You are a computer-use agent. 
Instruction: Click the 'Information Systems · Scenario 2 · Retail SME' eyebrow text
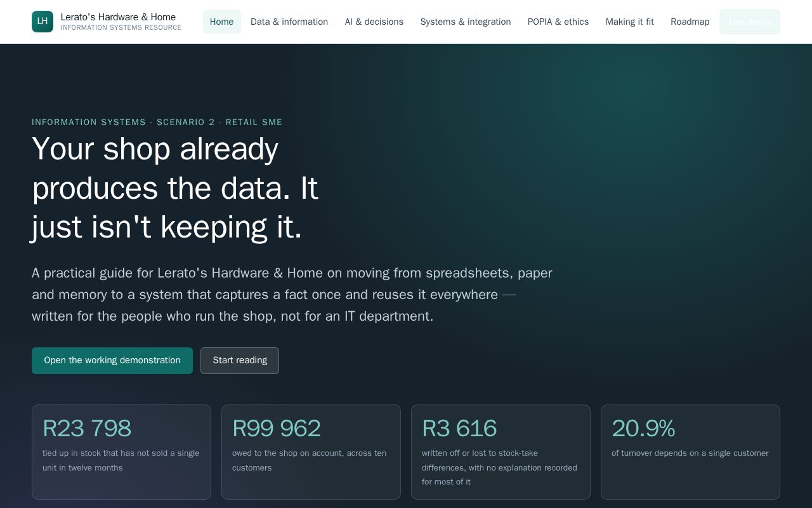(x=157, y=123)
